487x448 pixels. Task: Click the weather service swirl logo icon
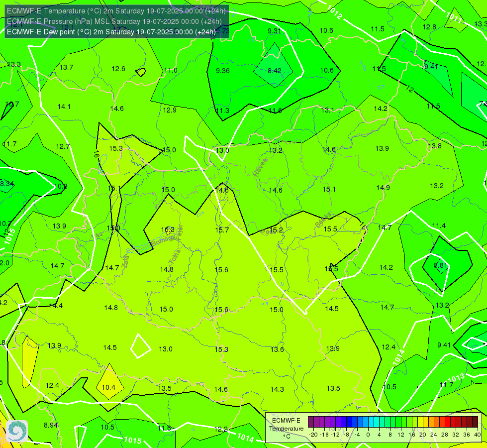pyautogui.click(x=17, y=431)
